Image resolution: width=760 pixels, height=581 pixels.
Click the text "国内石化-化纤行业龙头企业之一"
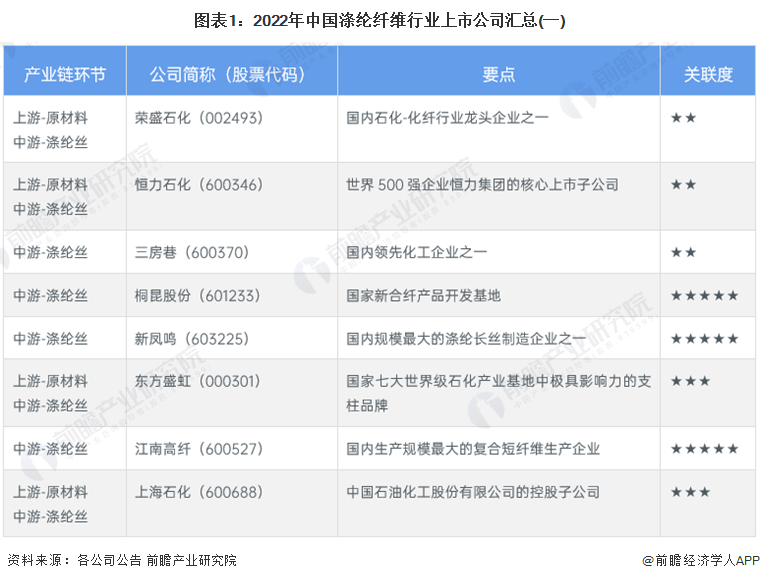(447, 118)
